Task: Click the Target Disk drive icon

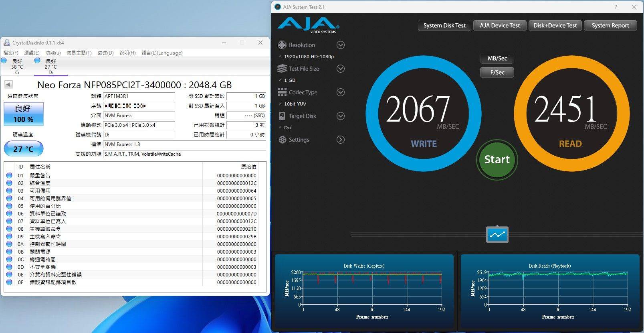Action: (x=282, y=116)
